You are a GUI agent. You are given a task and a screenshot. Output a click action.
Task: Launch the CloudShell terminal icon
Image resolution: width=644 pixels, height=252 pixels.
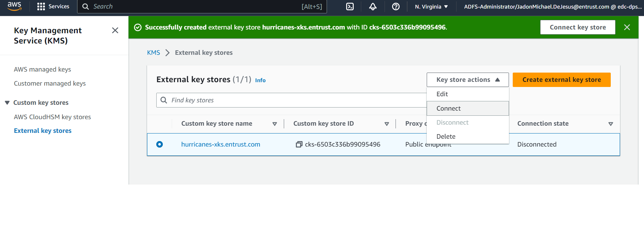350,7
